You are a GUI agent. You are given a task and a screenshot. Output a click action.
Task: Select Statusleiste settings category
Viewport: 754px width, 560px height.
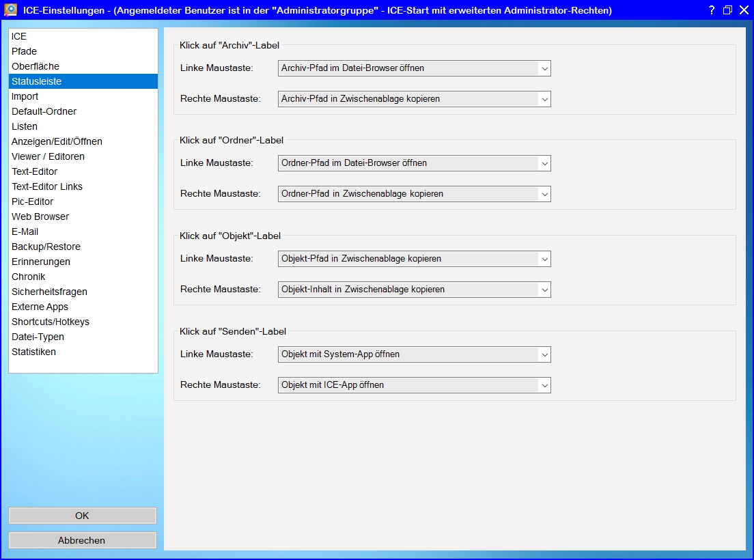(83, 81)
